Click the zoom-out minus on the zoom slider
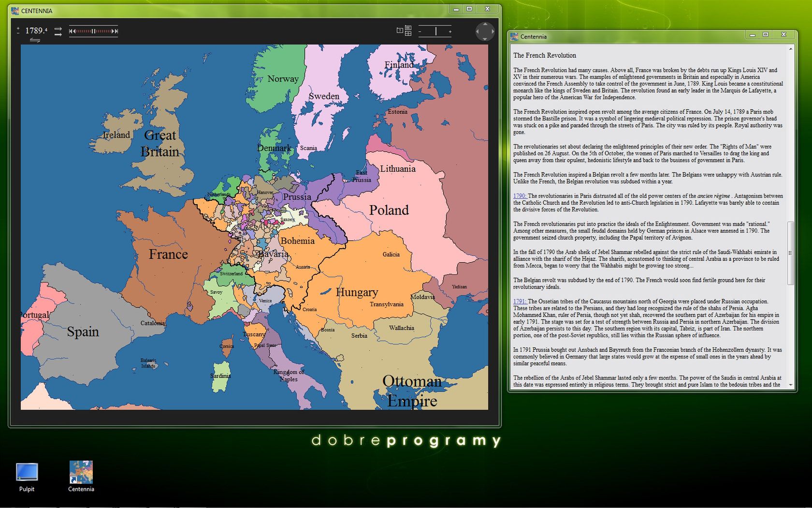This screenshot has width=812, height=508. (x=420, y=31)
